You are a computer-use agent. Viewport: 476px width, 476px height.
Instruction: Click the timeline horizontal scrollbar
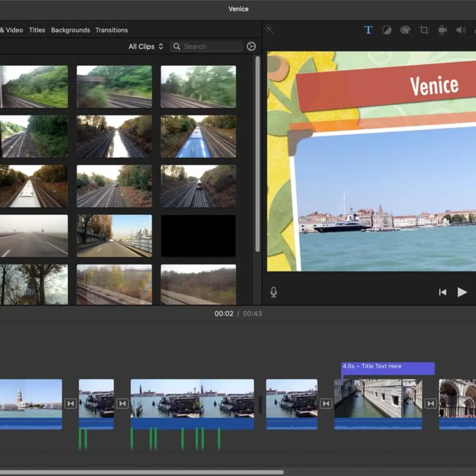pyautogui.click(x=142, y=472)
